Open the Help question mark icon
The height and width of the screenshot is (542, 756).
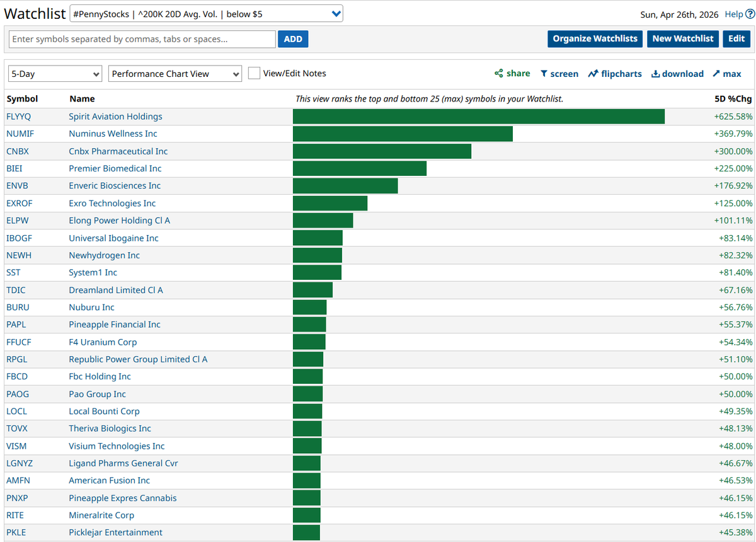(x=750, y=14)
